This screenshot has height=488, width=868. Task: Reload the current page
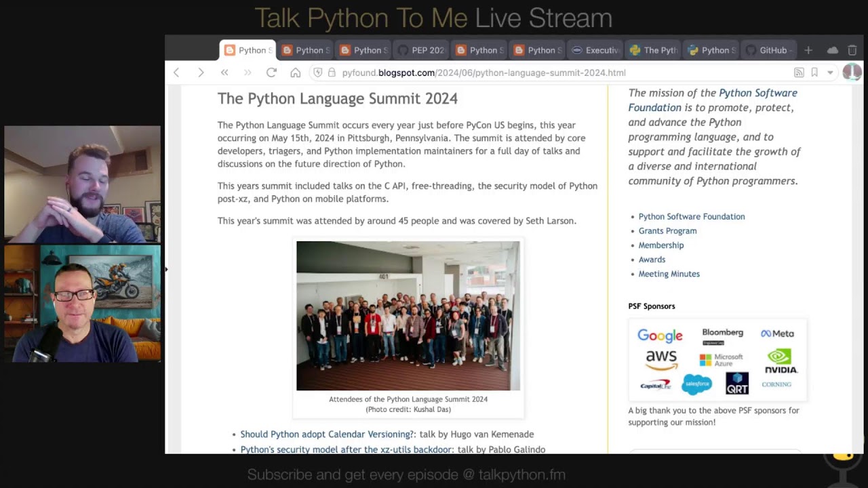(271, 73)
